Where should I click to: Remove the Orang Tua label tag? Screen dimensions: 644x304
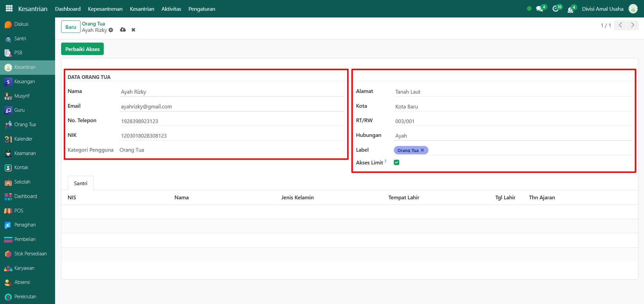[422, 150]
